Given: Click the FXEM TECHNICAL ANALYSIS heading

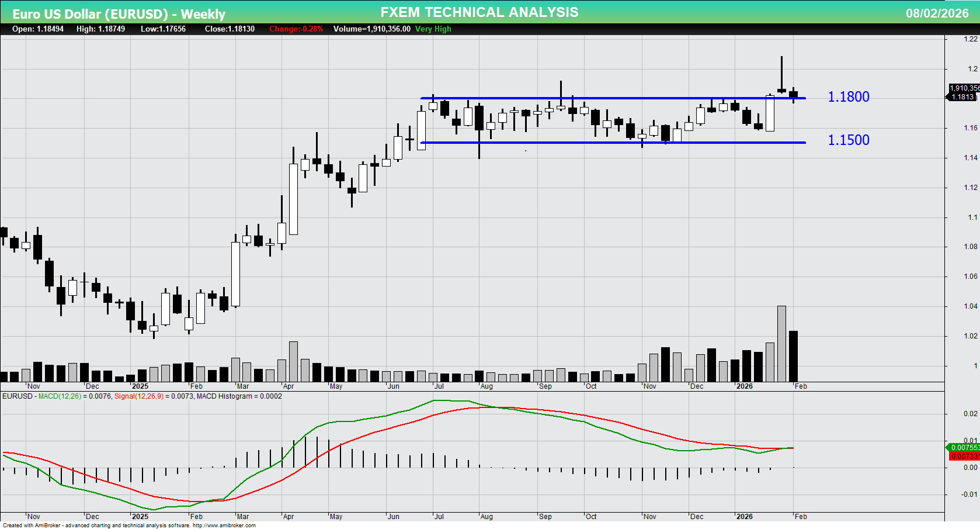Looking at the screenshot, I should [479, 12].
